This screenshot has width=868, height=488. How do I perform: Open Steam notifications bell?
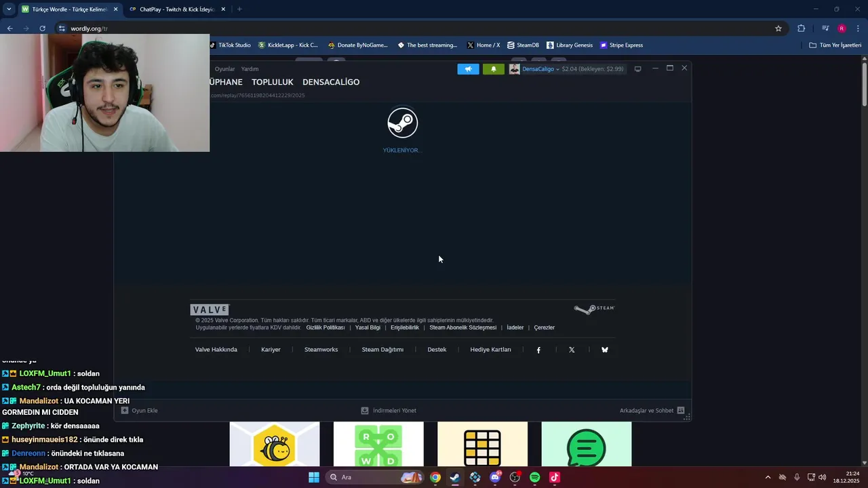pos(493,69)
